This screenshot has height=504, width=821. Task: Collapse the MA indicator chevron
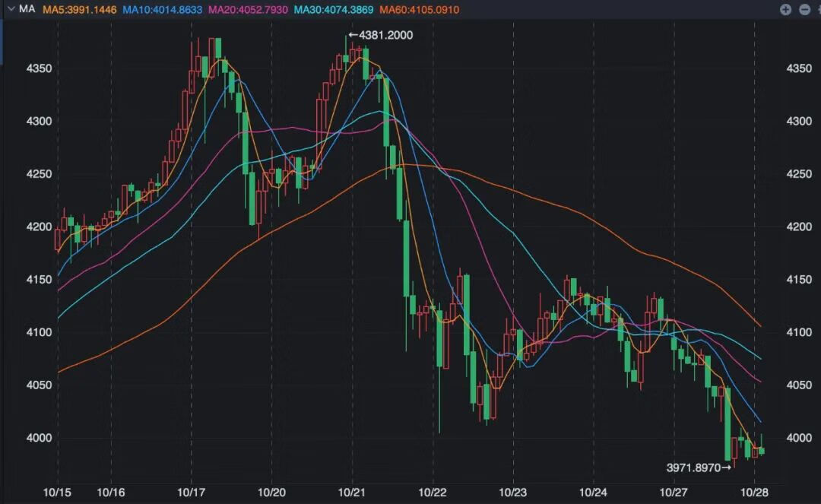tap(11, 9)
